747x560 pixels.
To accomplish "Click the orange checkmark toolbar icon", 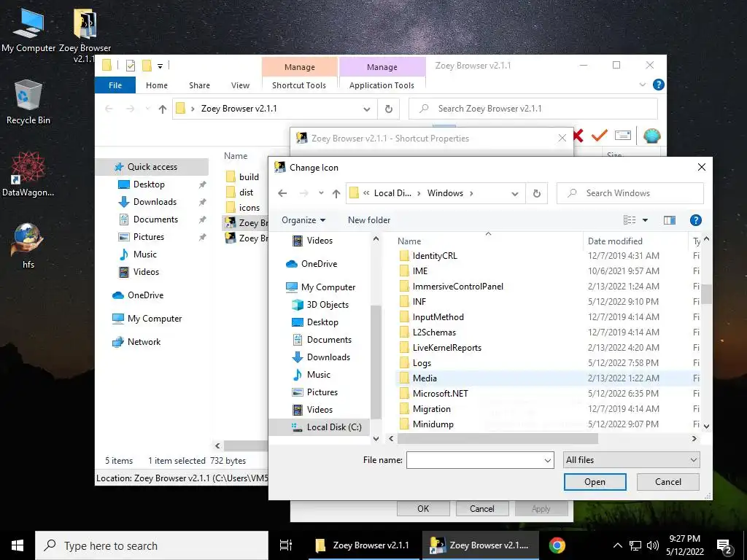I will (x=600, y=136).
